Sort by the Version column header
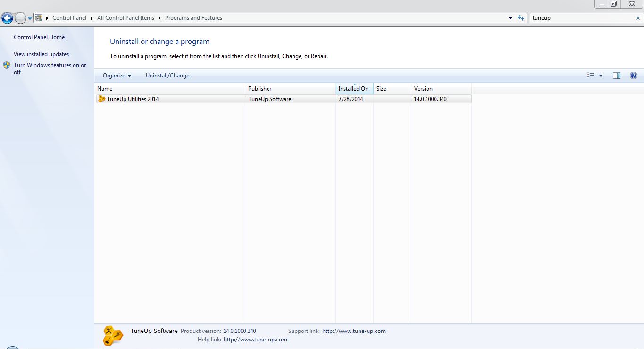 click(x=441, y=89)
